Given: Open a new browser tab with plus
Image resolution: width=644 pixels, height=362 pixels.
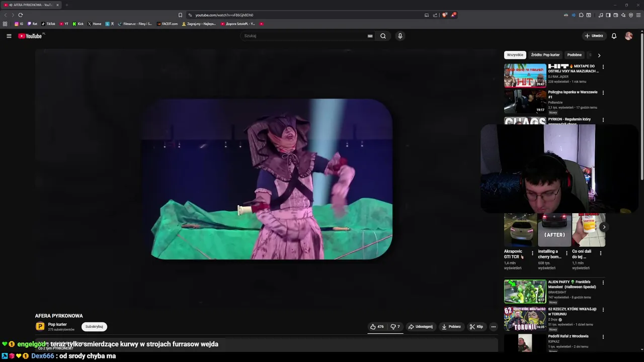Looking at the screenshot, I should tap(66, 5).
